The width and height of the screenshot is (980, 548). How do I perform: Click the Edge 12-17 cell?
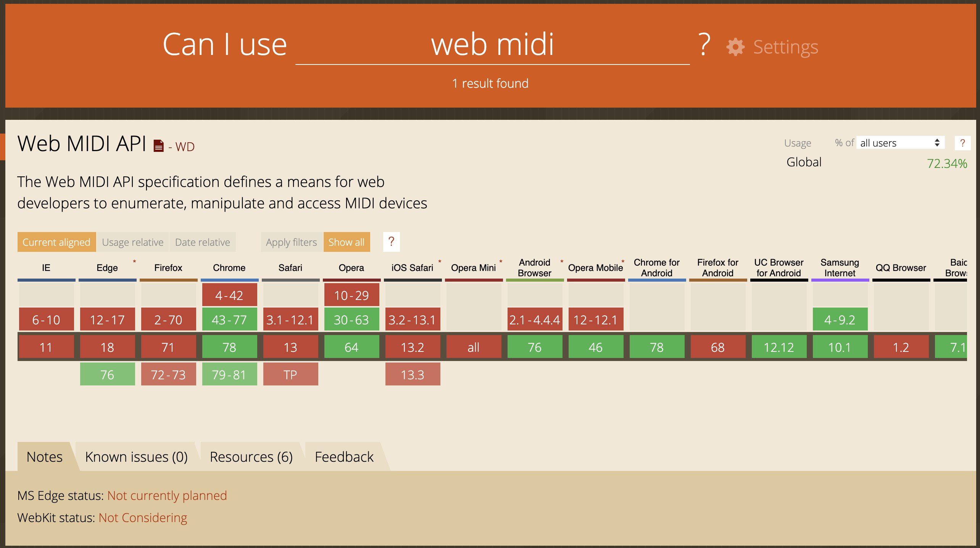point(107,319)
